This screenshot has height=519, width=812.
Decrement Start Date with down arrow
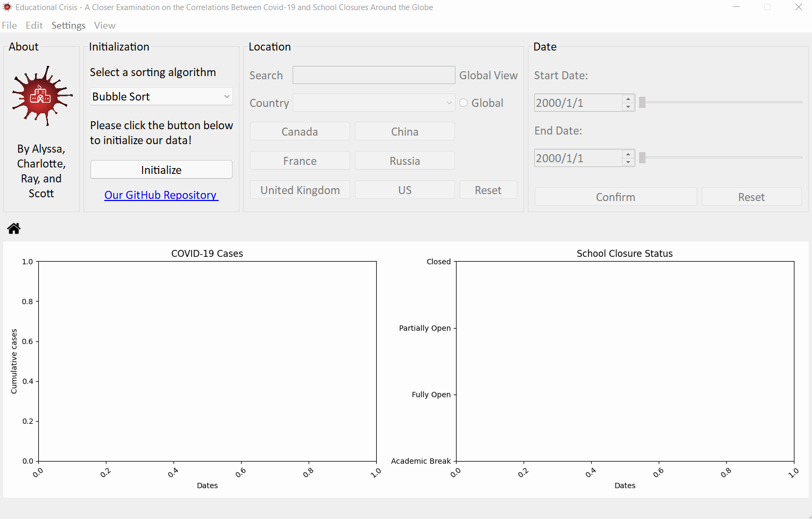point(628,107)
